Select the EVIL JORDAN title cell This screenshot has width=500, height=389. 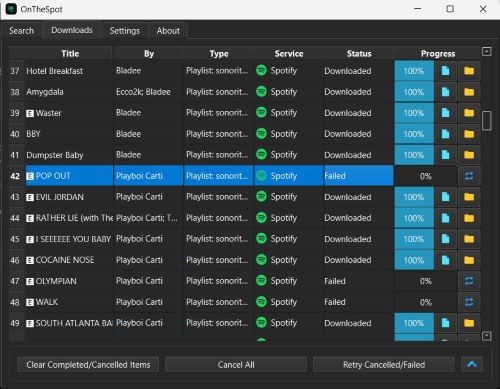click(x=69, y=197)
